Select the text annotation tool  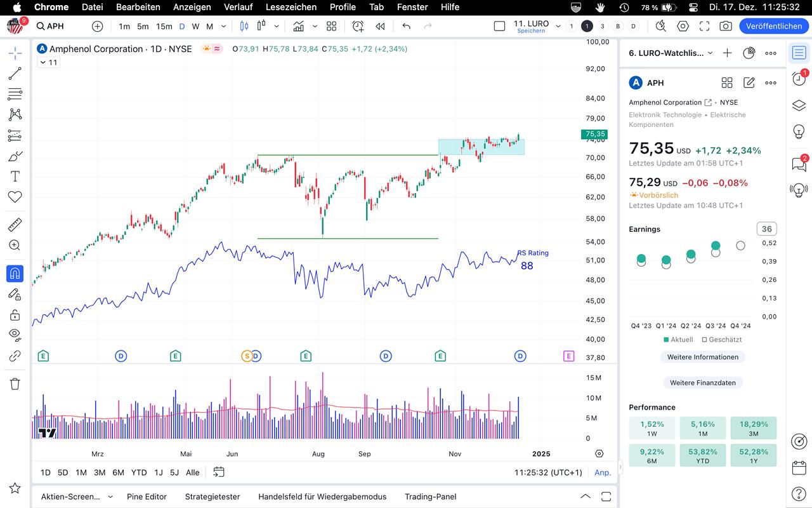[x=15, y=176]
